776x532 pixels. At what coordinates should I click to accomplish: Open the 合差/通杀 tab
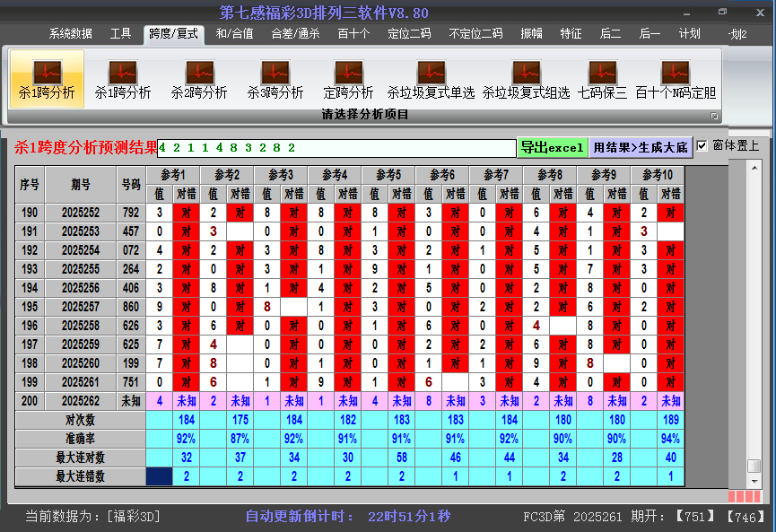click(x=295, y=34)
